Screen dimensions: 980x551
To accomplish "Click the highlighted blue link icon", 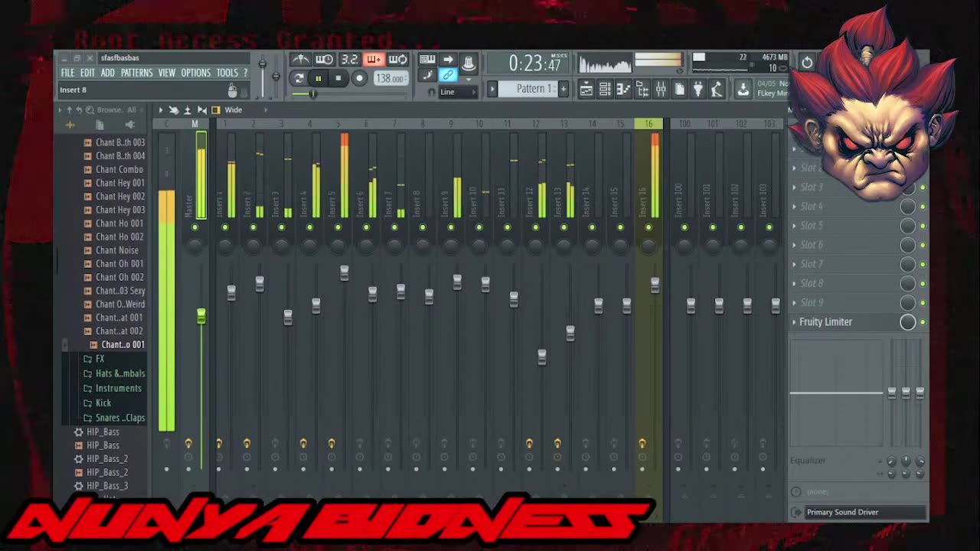I will click(x=448, y=75).
